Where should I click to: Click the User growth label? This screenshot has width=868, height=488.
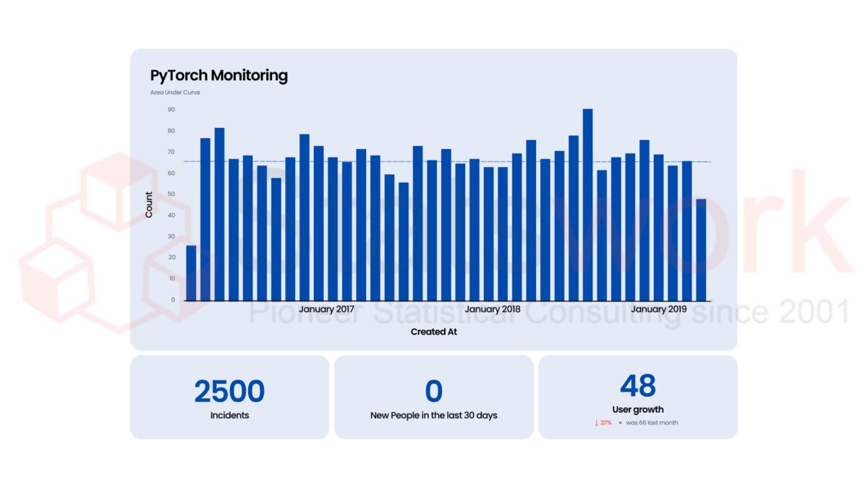click(x=638, y=410)
